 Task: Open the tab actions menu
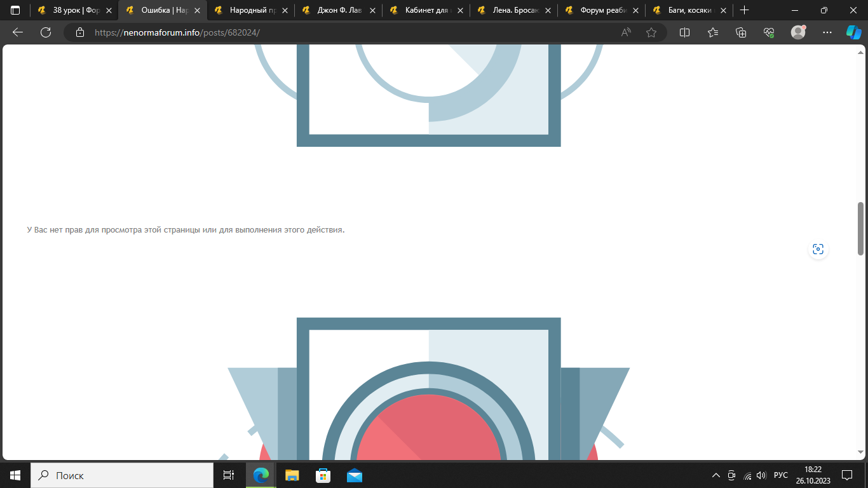[15, 10]
